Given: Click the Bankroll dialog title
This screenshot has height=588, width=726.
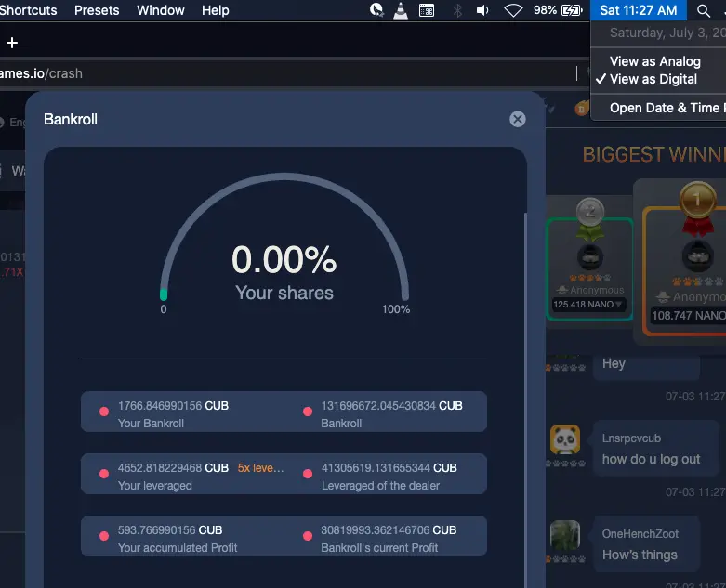Looking at the screenshot, I should [71, 119].
